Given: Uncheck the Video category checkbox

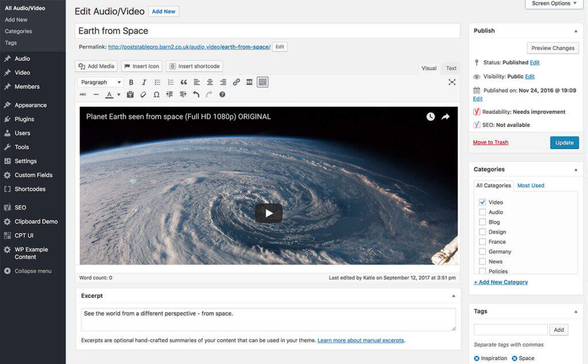Looking at the screenshot, I should tap(482, 202).
